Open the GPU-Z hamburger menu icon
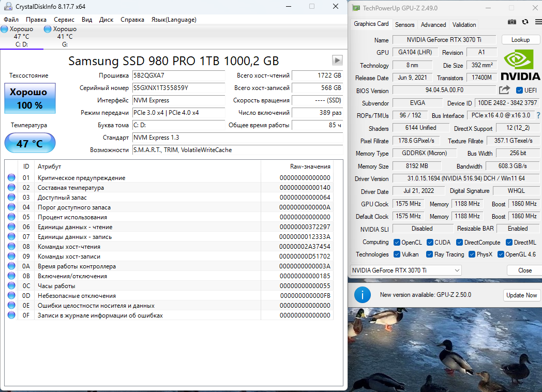This screenshot has width=542, height=392. (x=538, y=22)
